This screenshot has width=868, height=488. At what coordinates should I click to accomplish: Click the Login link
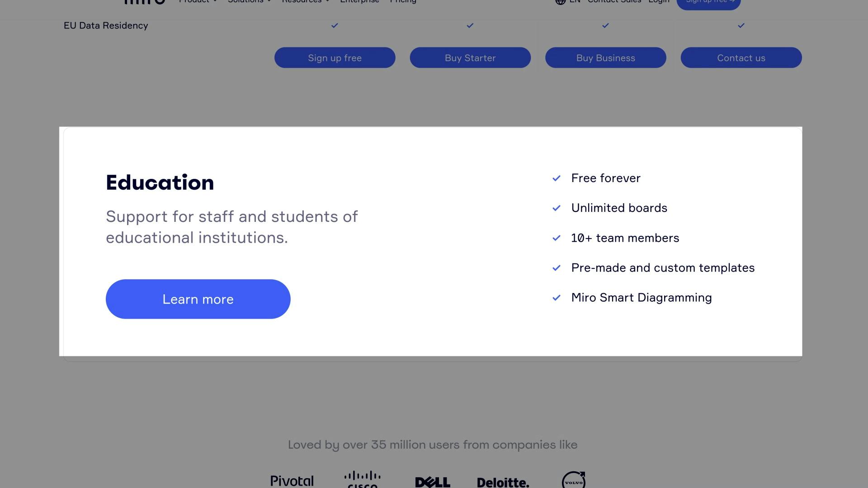click(659, 1)
